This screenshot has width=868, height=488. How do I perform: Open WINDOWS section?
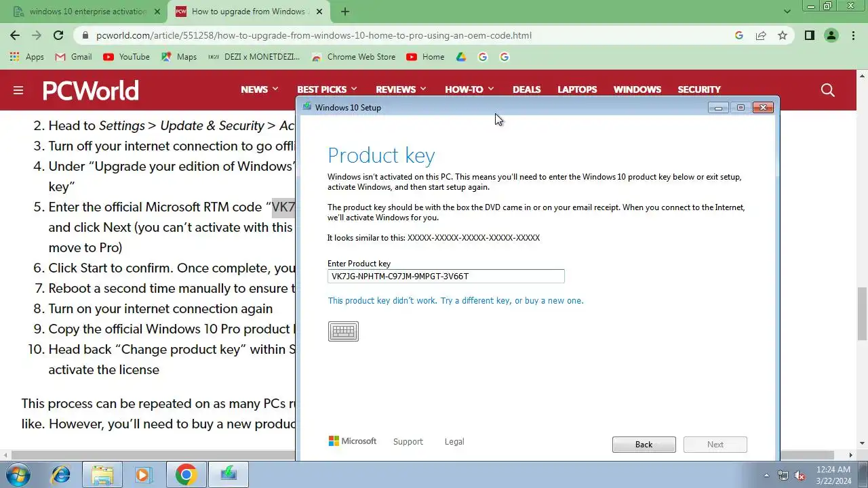637,89
